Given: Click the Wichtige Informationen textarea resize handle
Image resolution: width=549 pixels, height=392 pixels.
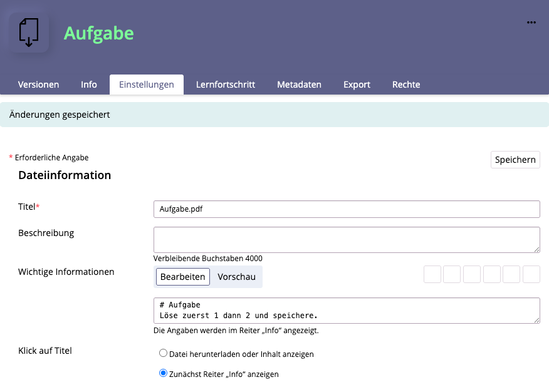Looking at the screenshot, I should pos(536,319).
